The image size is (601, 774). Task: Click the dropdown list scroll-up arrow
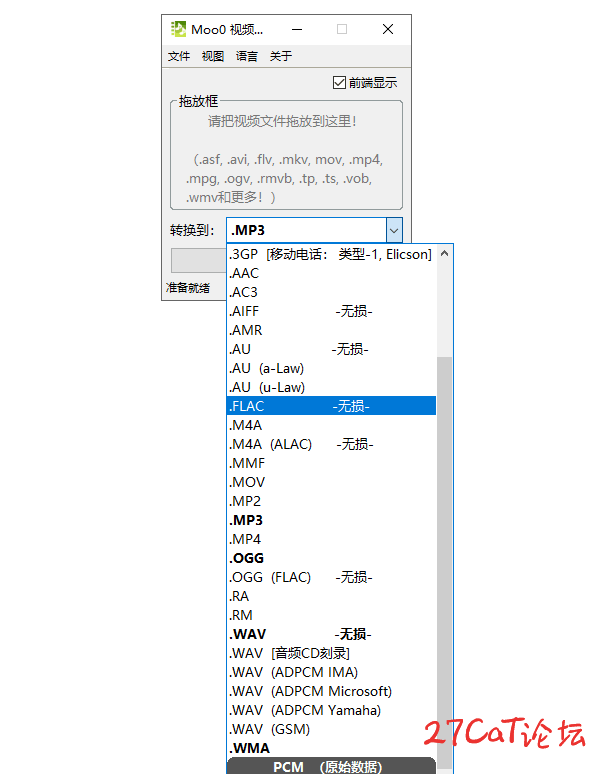pyautogui.click(x=445, y=254)
